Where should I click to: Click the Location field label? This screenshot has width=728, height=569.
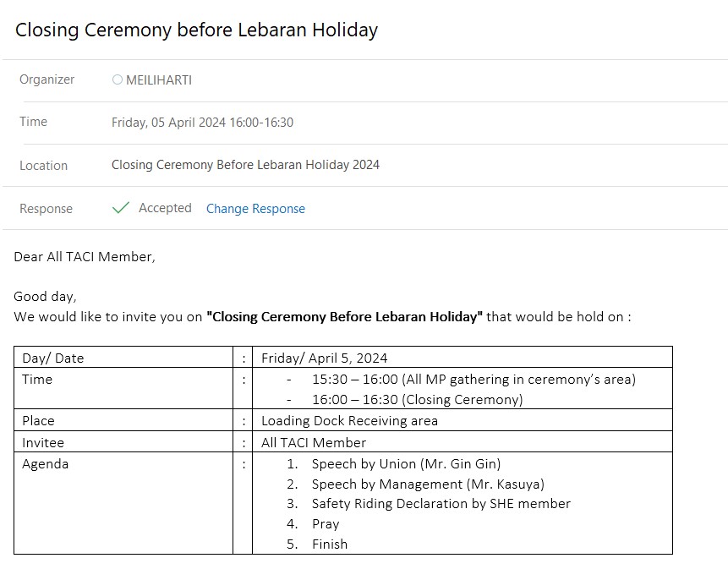click(x=43, y=165)
